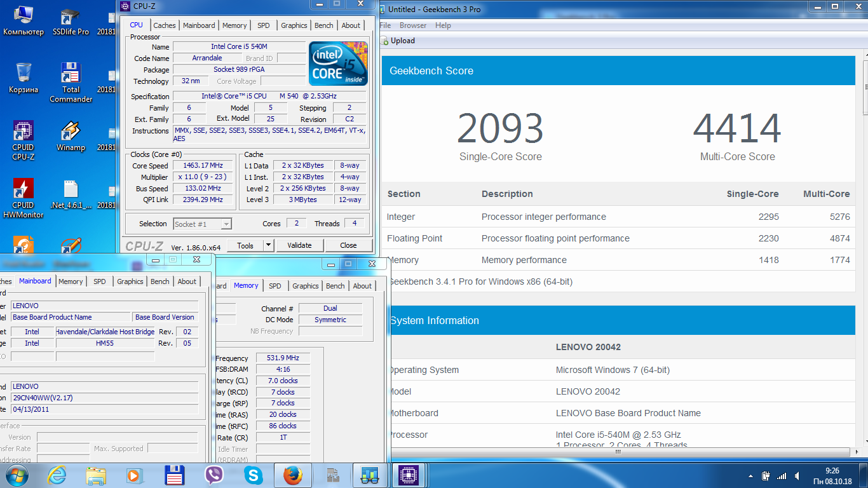Viewport: 868px width, 488px height.
Task: Open the Help menu in Geekbench
Action: [443, 25]
